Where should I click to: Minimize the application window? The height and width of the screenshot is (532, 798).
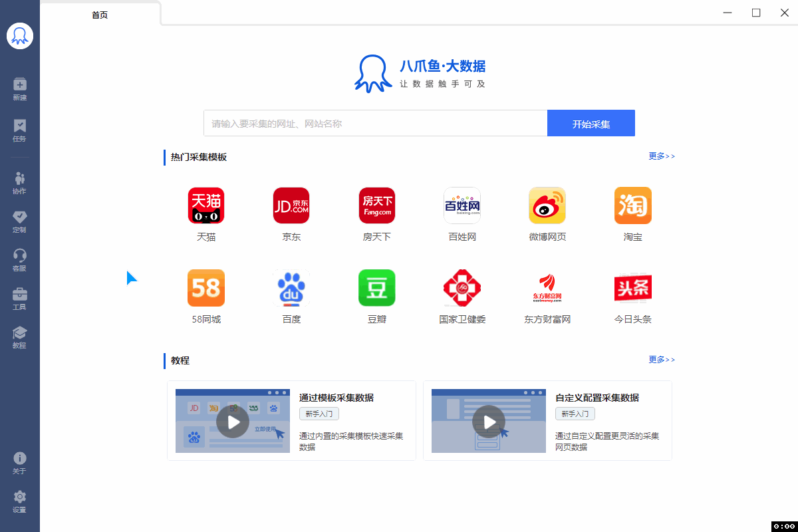pyautogui.click(x=729, y=13)
